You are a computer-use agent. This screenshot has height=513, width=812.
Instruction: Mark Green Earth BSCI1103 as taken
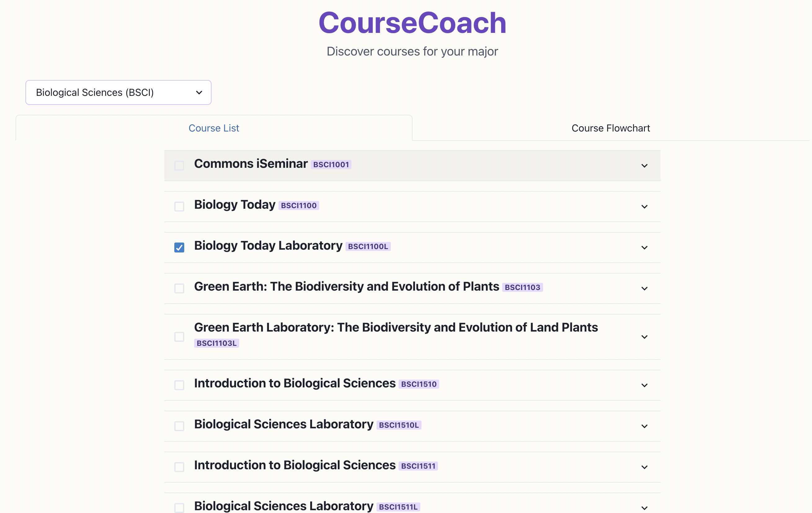(x=179, y=288)
